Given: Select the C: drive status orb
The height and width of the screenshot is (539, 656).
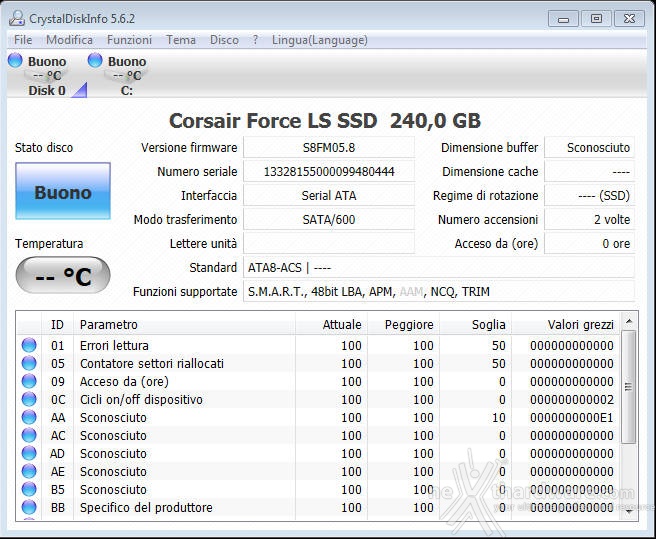Looking at the screenshot, I should [x=95, y=60].
